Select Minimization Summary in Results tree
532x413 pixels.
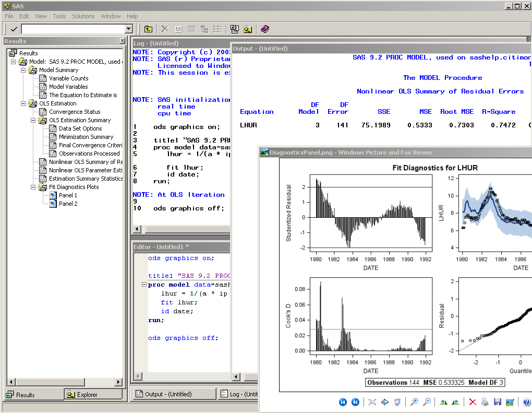(86, 137)
